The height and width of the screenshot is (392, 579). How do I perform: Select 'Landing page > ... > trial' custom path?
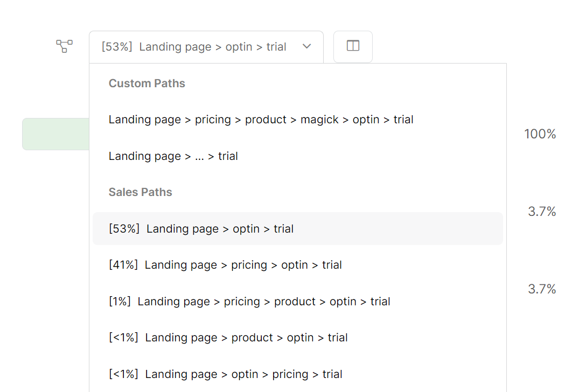173,156
